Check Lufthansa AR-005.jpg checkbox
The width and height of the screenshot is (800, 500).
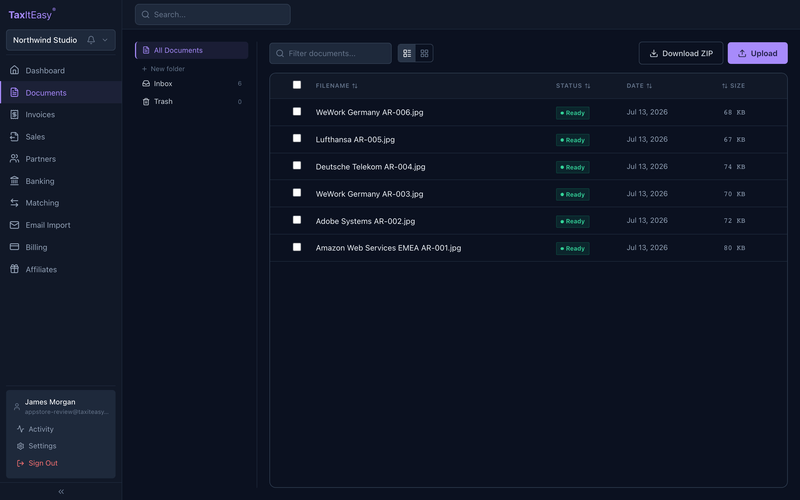point(297,138)
